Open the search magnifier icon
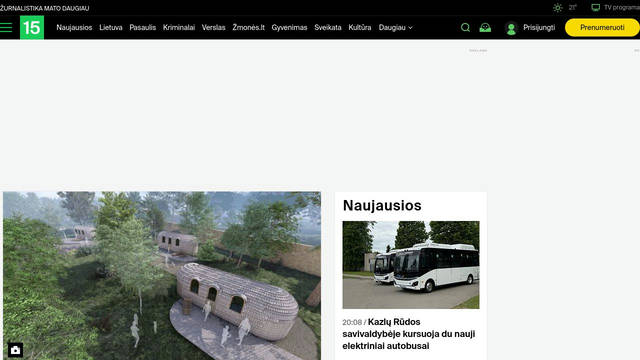Image resolution: width=640 pixels, height=360 pixels. 465,27
